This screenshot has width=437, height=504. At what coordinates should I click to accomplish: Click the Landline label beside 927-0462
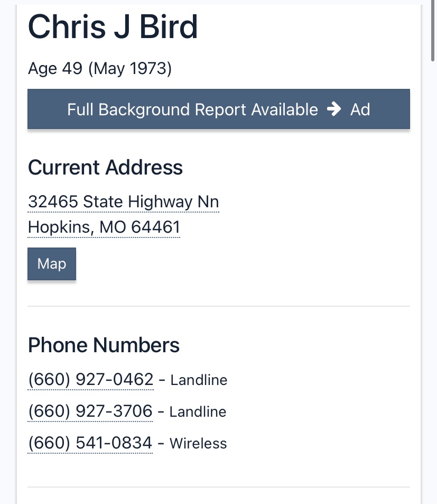[x=199, y=380]
